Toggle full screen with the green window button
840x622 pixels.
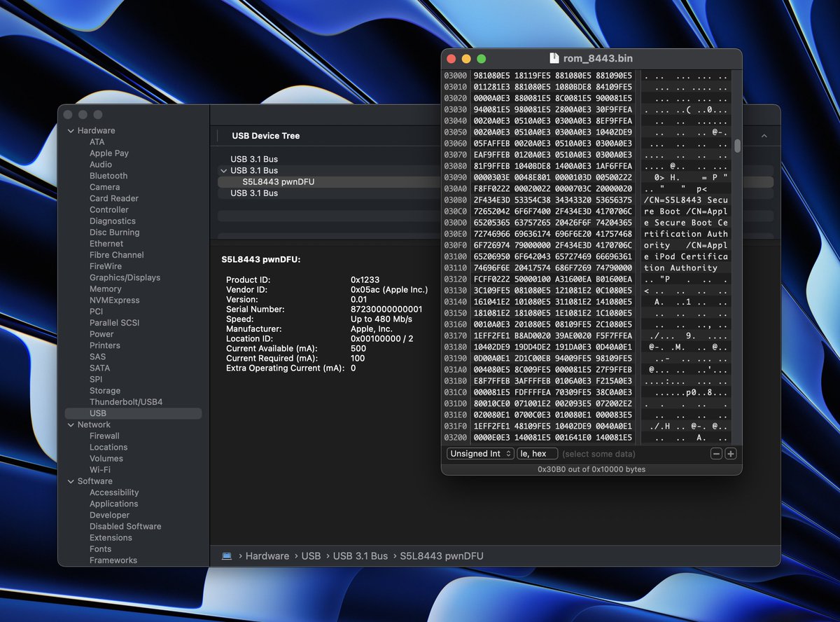click(x=480, y=58)
